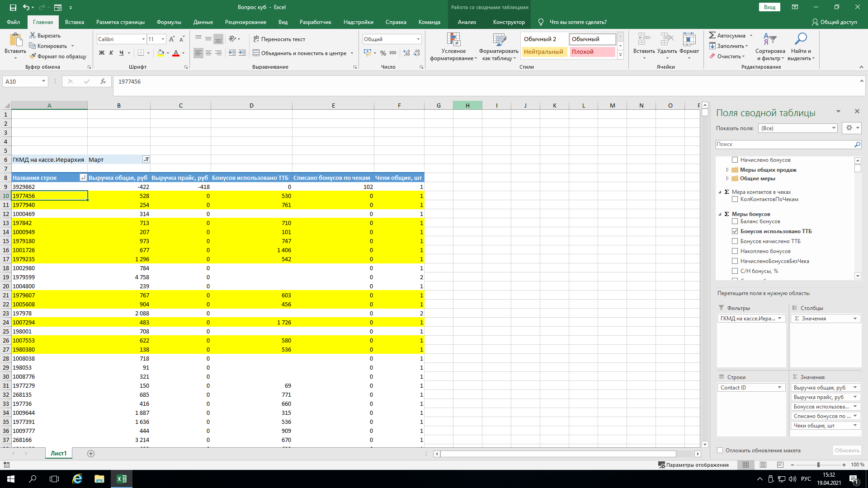Click the zoom slider handle
This screenshot has width=868, height=488.
(x=818, y=465)
